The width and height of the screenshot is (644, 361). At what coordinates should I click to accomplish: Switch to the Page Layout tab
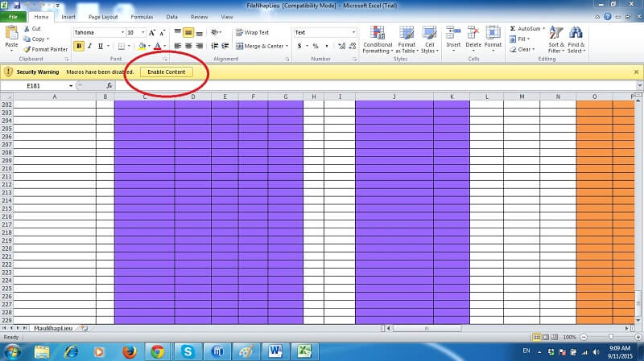pyautogui.click(x=102, y=16)
